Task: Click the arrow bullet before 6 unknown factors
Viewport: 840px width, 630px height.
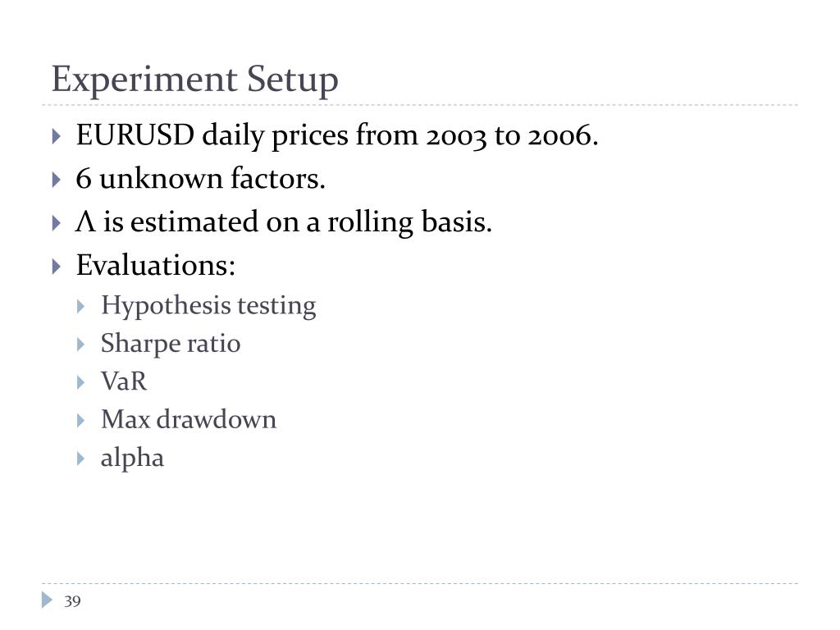Action: 57,180
